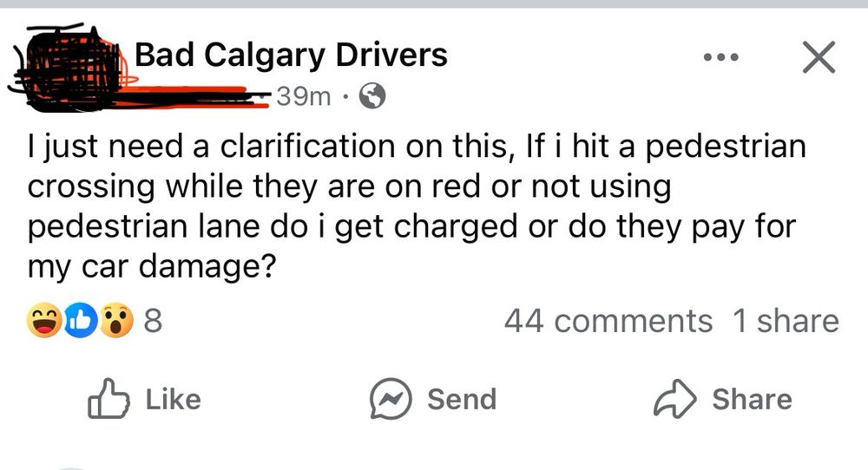Click the Messenger Send icon
This screenshot has width=868, height=470.
391,399
